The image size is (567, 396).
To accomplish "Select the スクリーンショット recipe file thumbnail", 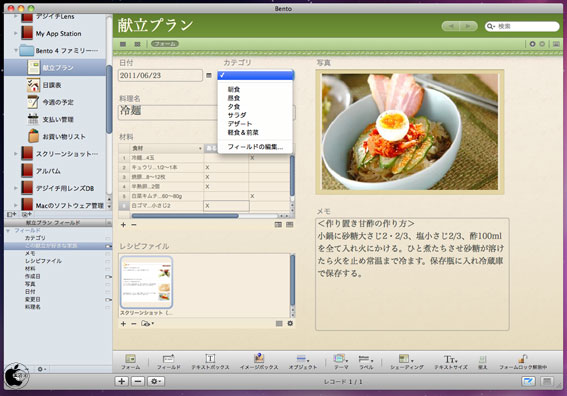I will click(146, 282).
